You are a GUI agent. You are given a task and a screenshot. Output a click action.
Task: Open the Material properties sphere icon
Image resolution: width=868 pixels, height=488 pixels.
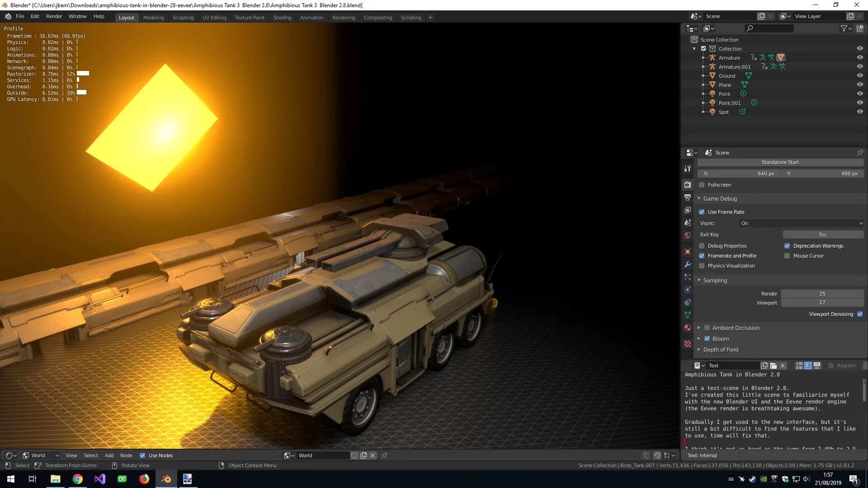[688, 328]
